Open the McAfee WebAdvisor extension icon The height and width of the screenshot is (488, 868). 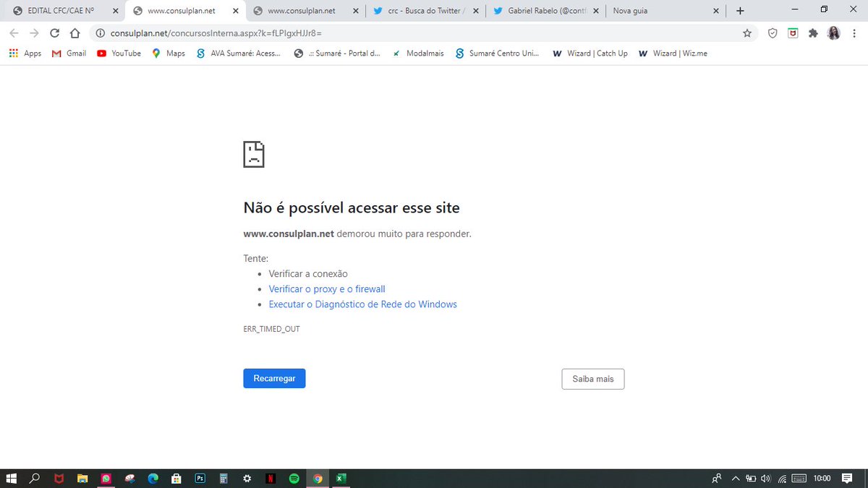pos(793,33)
